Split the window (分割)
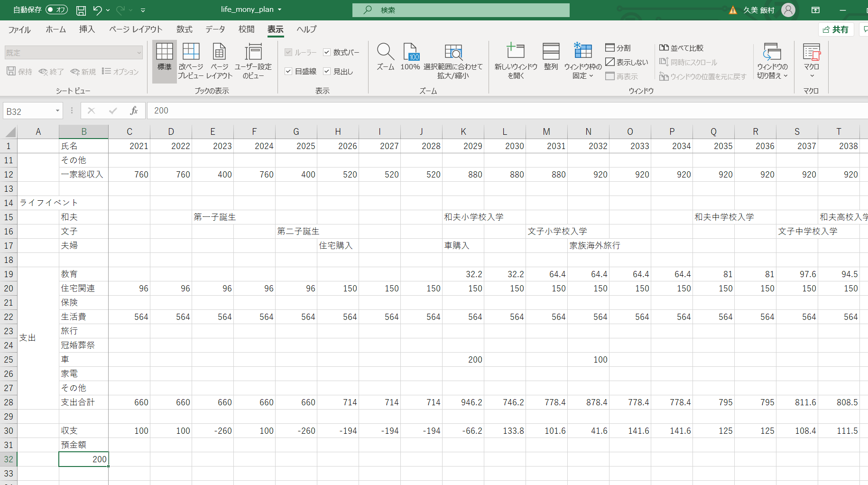The image size is (868, 485). [x=618, y=48]
